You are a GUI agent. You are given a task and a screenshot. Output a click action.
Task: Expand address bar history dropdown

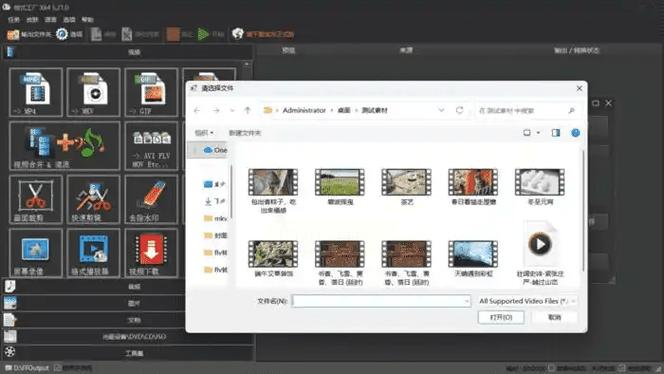point(441,110)
